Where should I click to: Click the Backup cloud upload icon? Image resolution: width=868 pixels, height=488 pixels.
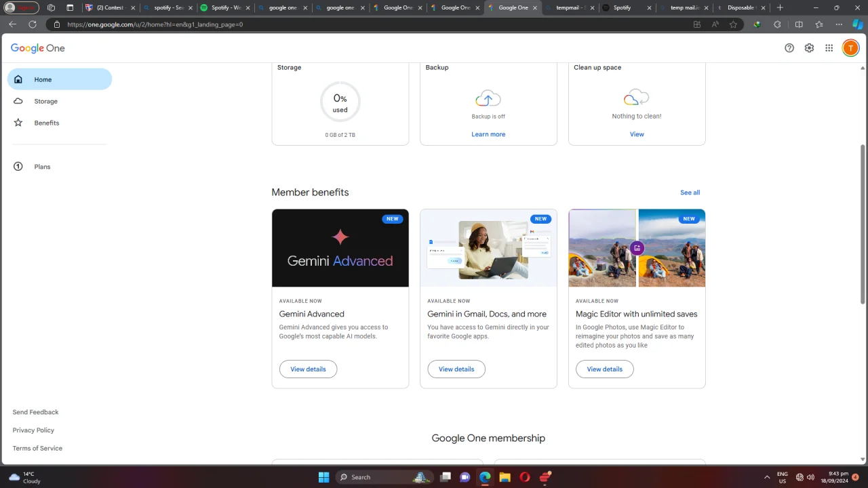[488, 99]
